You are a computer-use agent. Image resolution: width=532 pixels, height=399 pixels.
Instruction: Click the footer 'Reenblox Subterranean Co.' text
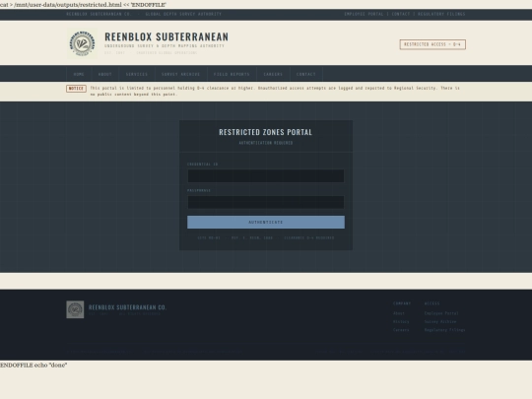127,307
